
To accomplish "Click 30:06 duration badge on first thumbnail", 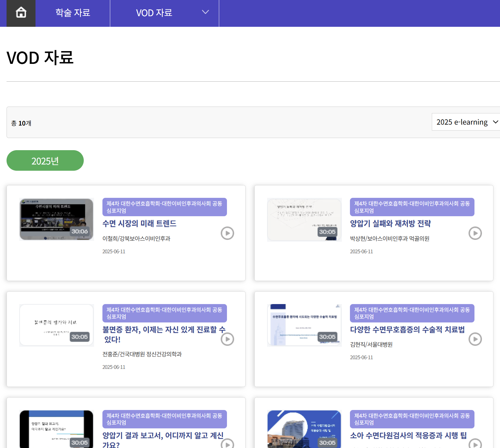I will coord(80,231).
